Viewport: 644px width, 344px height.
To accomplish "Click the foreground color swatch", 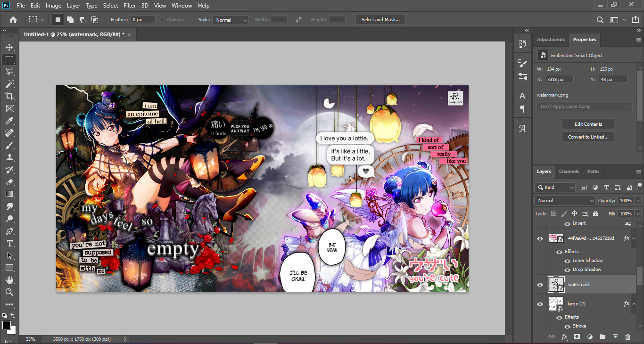I will 6,325.
